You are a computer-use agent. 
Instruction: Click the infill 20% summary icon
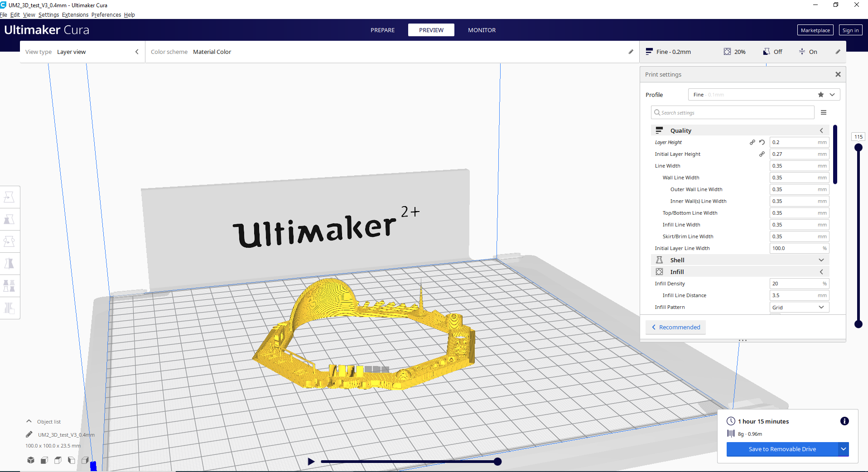727,52
